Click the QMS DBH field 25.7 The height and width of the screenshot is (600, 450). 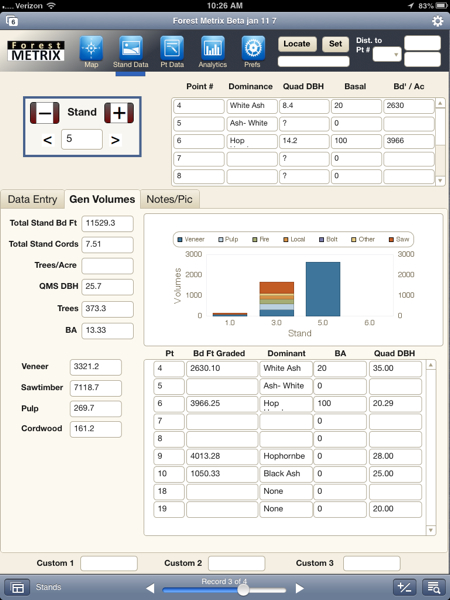(108, 287)
